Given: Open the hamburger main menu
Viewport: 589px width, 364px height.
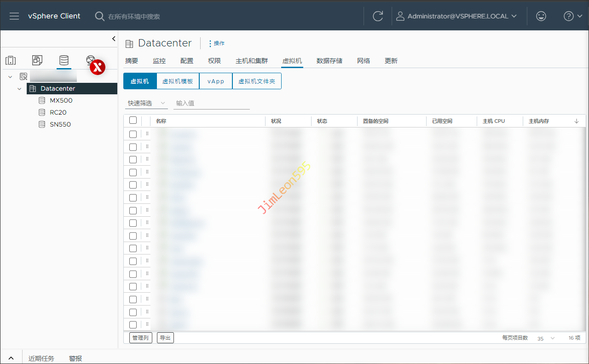Looking at the screenshot, I should 14,16.
